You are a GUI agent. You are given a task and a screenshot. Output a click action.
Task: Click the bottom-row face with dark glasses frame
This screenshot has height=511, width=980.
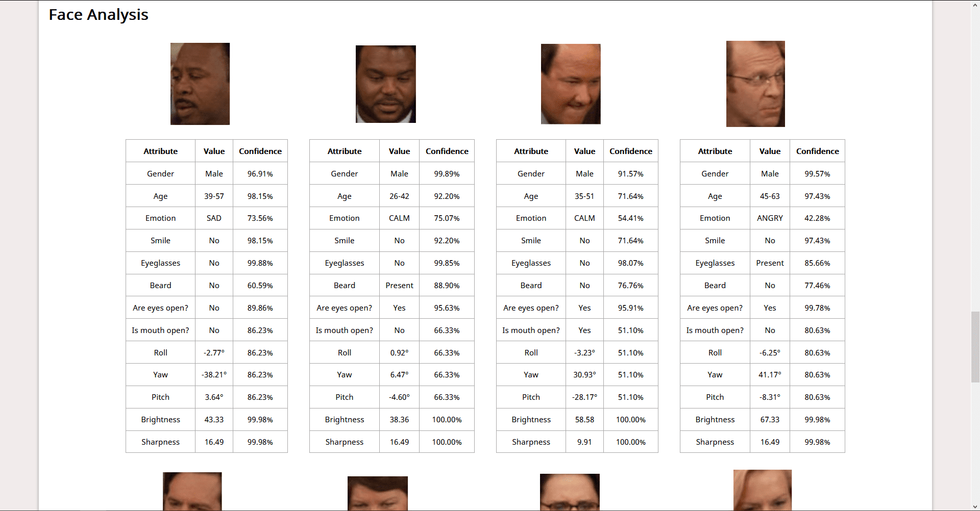570,492
